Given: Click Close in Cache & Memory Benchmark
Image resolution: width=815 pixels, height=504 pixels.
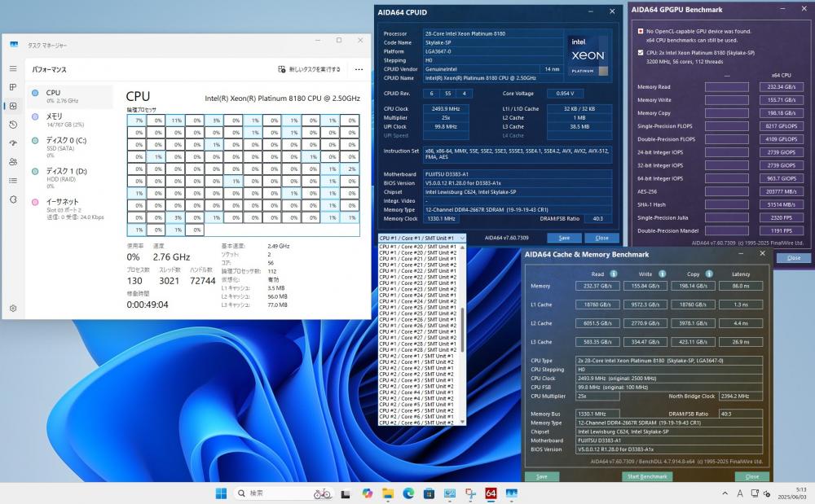Looking at the screenshot, I should click(752, 476).
